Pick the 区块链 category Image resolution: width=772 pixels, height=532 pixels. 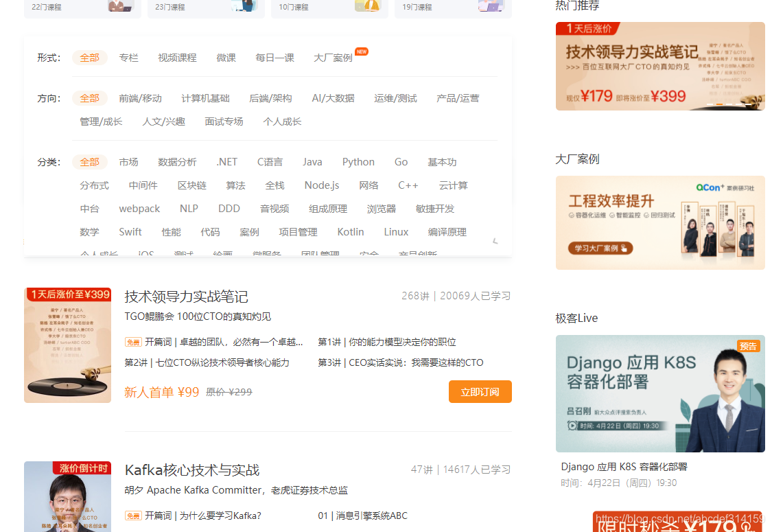click(x=192, y=185)
